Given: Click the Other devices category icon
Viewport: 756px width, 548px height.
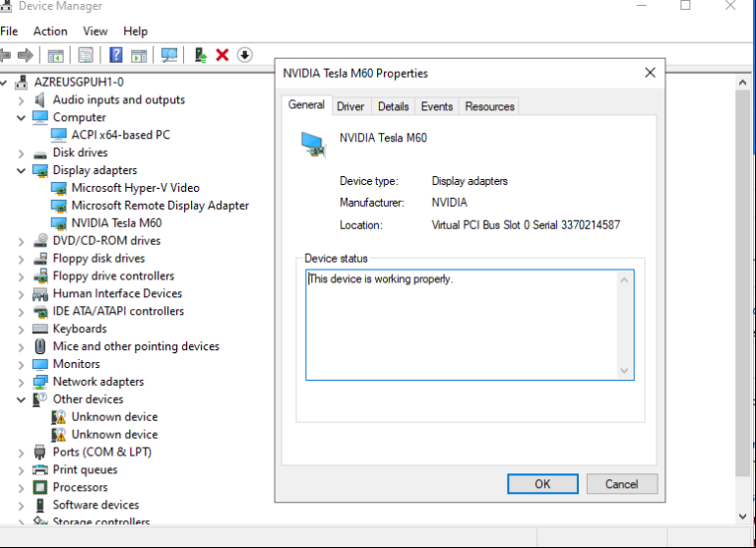Looking at the screenshot, I should coord(40,399).
